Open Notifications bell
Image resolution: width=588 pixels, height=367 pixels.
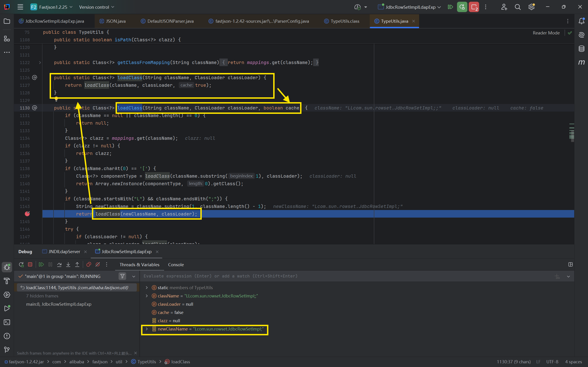(x=581, y=21)
